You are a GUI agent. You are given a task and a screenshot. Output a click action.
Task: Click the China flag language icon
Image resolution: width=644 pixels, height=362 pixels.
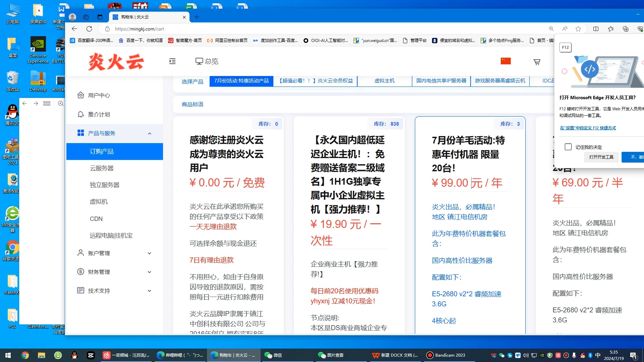pos(505,61)
